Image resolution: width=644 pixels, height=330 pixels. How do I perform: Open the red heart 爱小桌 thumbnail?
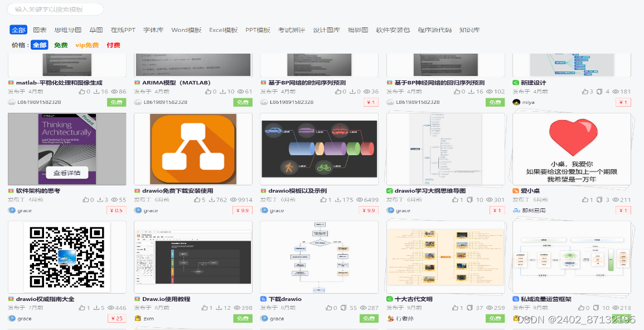coord(572,149)
